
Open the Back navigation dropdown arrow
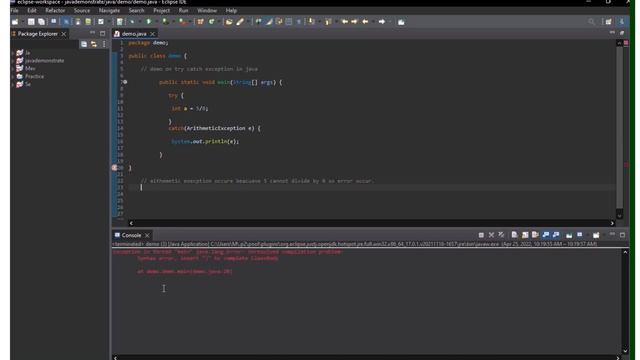pyautogui.click(x=372, y=22)
